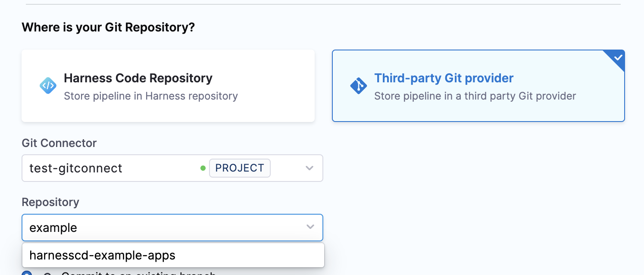Expand the Git Connector dropdown chevron
Screen dimensions: 644x275
pos(309,168)
